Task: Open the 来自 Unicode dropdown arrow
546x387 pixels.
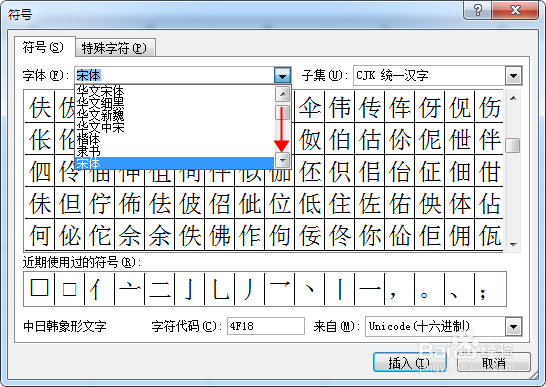Action: tap(513, 326)
